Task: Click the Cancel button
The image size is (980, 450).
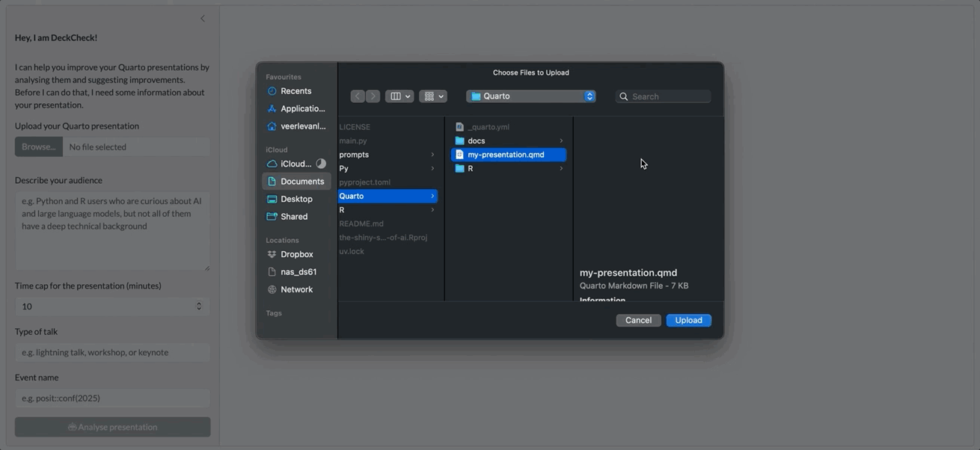Action: [x=638, y=320]
